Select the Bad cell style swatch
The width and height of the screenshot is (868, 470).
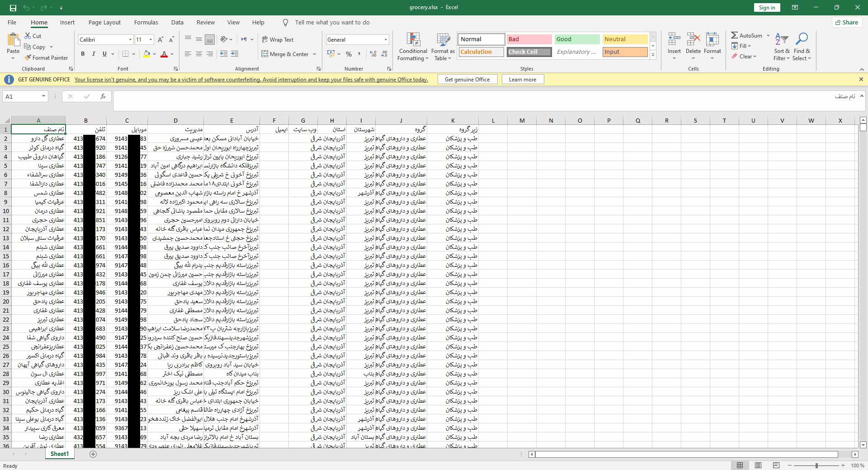[x=528, y=39]
